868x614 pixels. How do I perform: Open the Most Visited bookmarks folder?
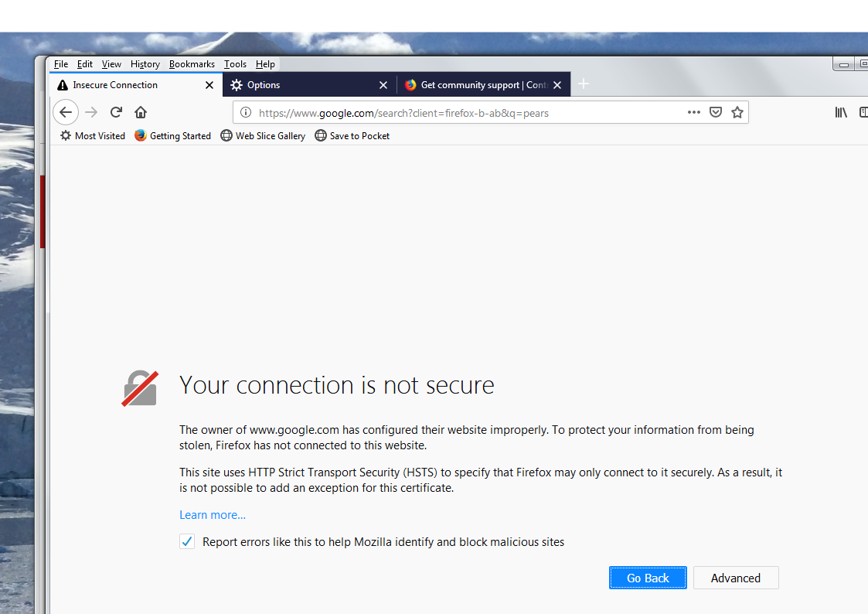93,135
